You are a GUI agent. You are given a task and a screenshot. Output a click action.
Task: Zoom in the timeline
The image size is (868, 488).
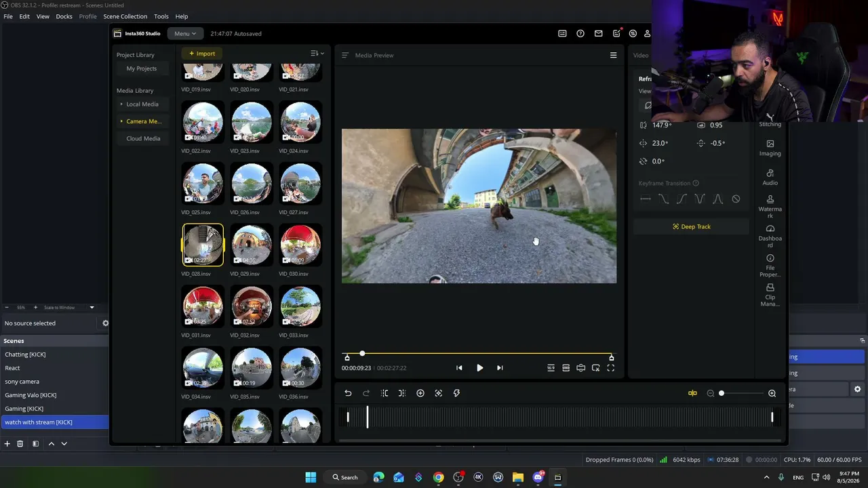pos(772,393)
